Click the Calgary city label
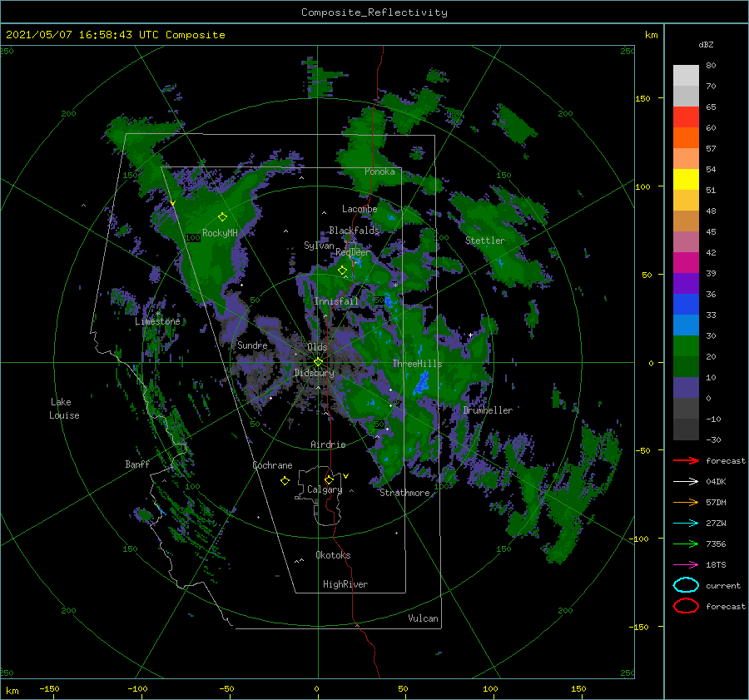749x700 pixels. (x=325, y=489)
